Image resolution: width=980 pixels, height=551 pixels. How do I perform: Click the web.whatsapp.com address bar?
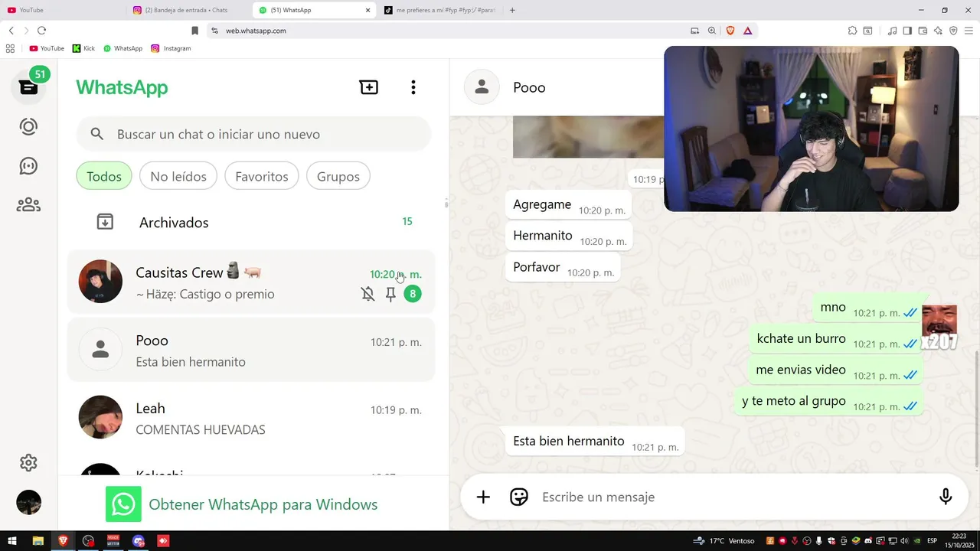452,31
